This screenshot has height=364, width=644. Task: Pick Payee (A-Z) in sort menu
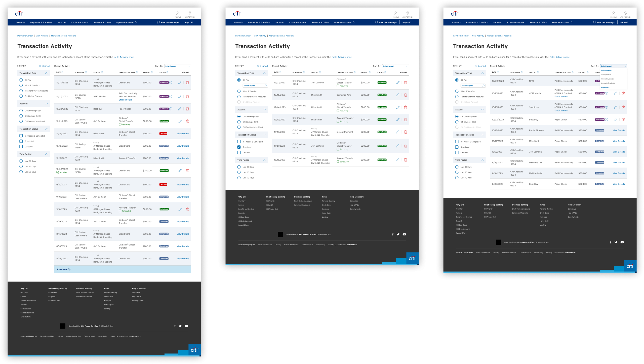606,88
